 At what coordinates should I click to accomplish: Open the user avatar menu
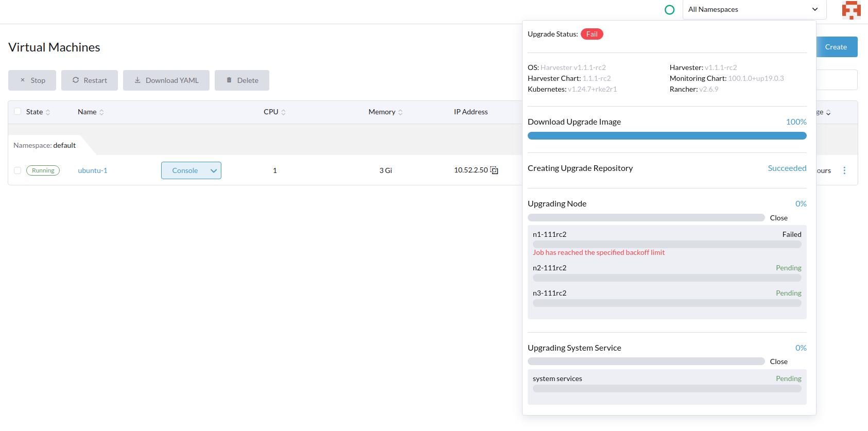(851, 10)
